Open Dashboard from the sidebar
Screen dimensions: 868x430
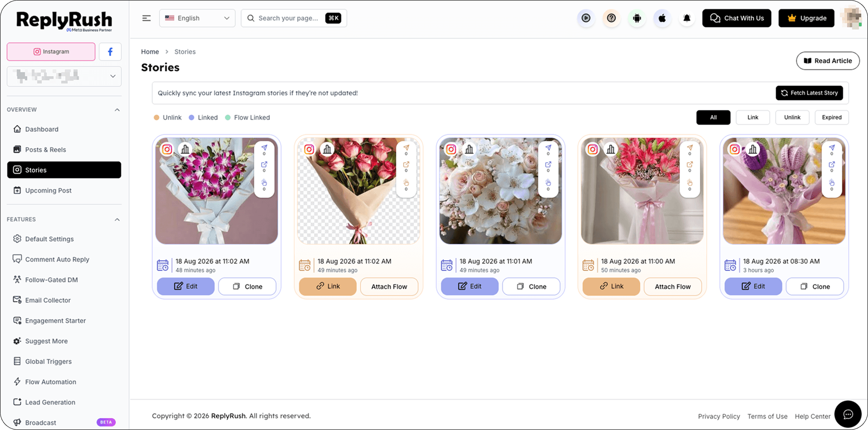pyautogui.click(x=64, y=129)
